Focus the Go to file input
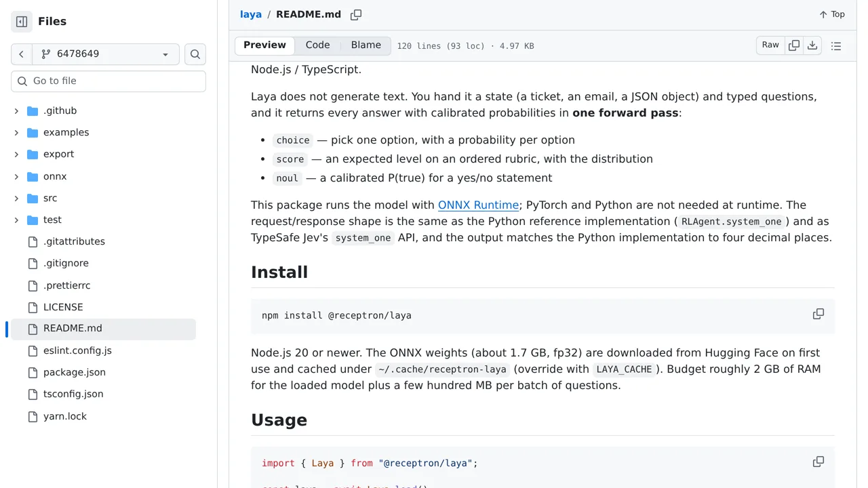 click(108, 81)
